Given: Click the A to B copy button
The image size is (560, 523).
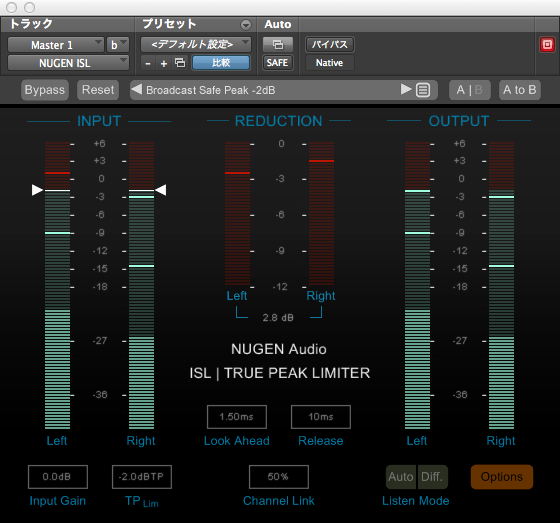Looking at the screenshot, I should pos(520,90).
